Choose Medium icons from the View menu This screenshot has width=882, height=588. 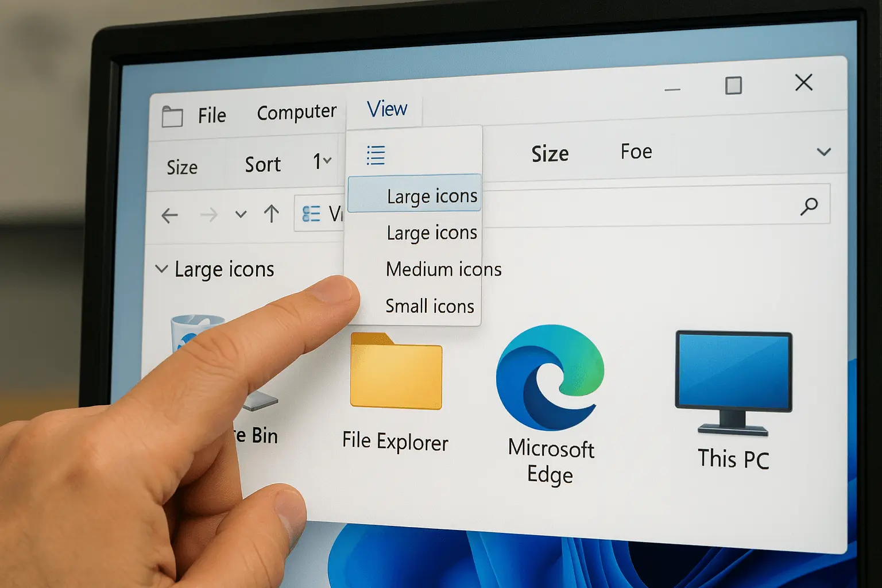(x=443, y=269)
